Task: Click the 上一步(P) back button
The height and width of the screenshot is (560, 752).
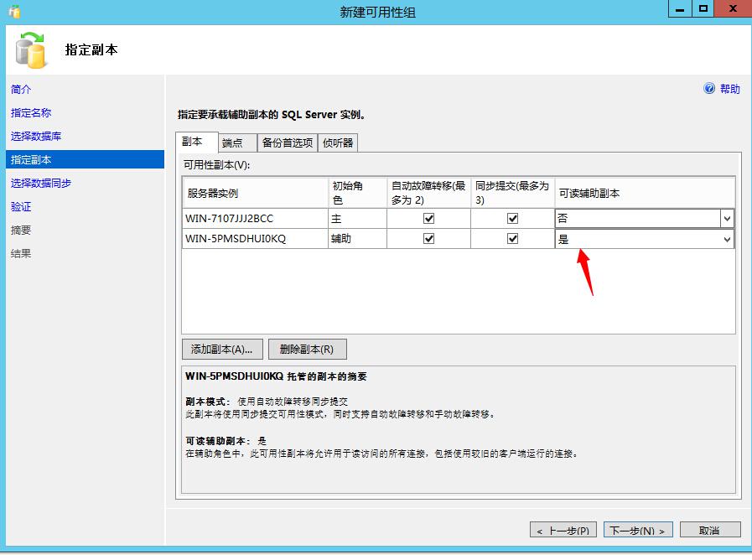Action: pos(563,530)
